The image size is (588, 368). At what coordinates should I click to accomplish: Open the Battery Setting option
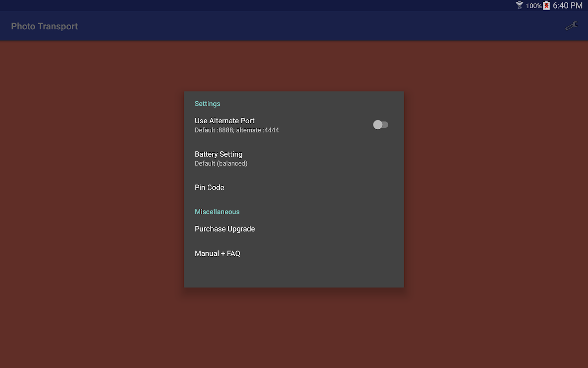[x=294, y=158]
